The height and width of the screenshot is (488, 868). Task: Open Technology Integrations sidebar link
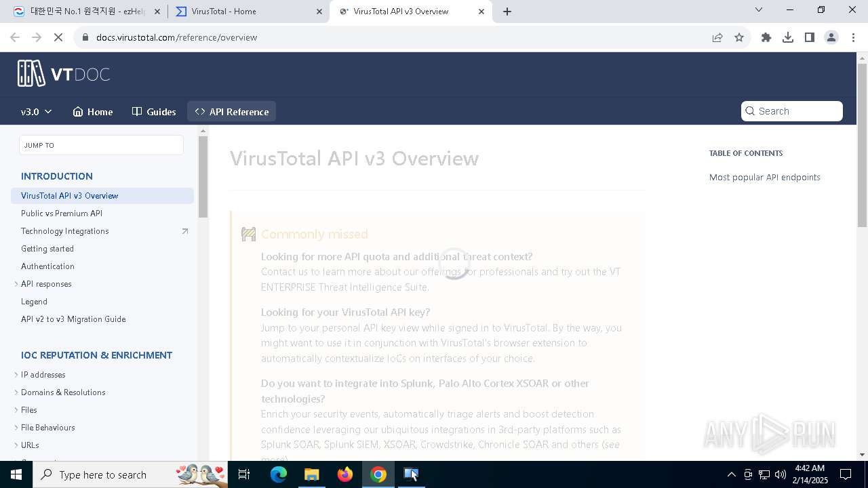tap(65, 231)
